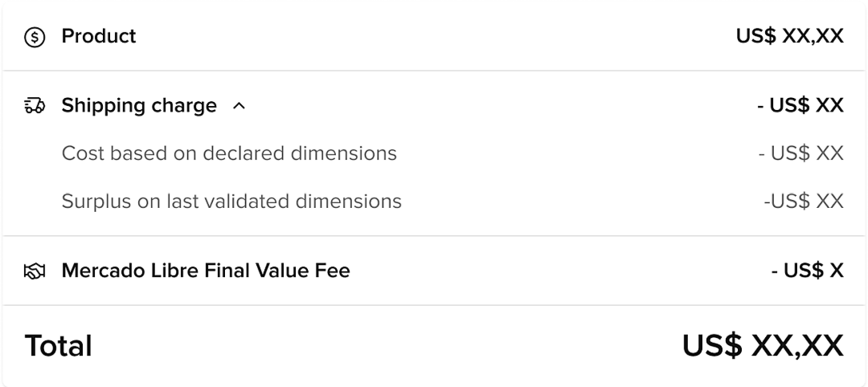Screen dimensions: 868x387
Task: Click the delivery truck icon
Action: pos(35,106)
